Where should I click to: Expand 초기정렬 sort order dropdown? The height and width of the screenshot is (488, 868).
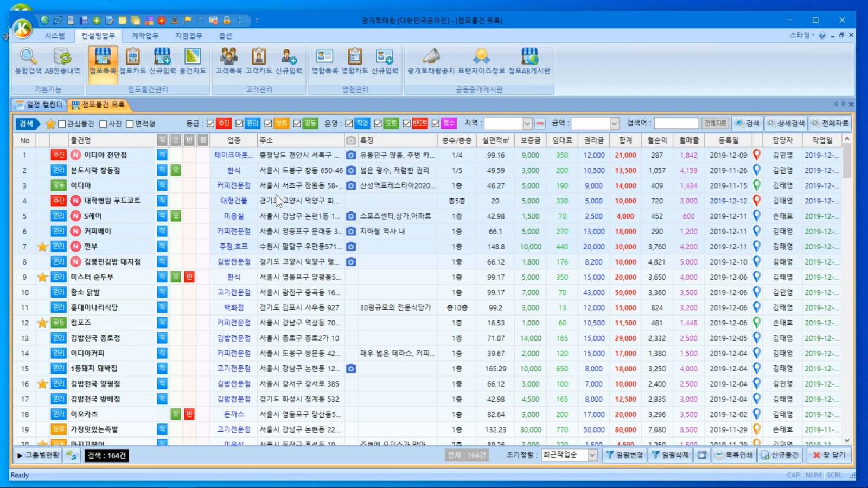click(x=592, y=455)
